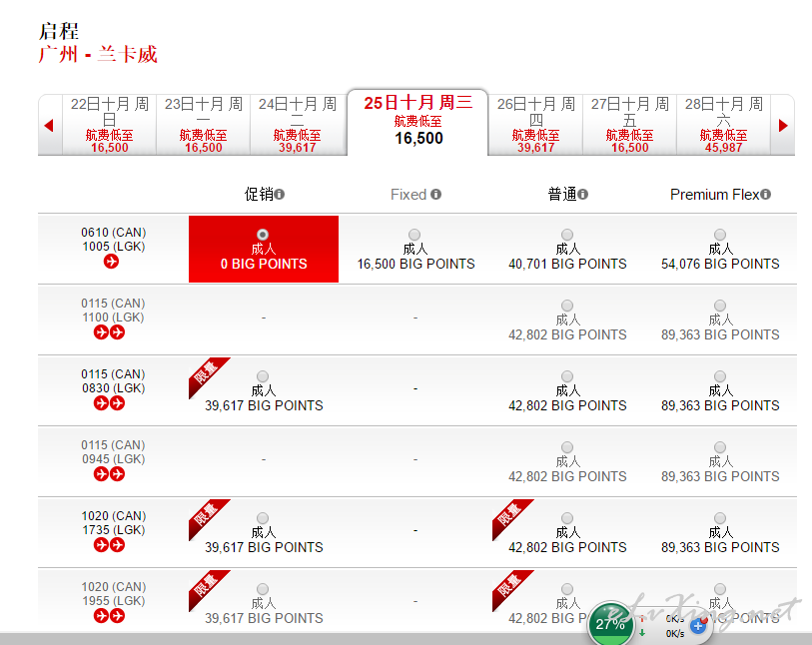Select regular fare radio for 1020-1735 flight
This screenshot has height=645, width=812.
pos(567,518)
